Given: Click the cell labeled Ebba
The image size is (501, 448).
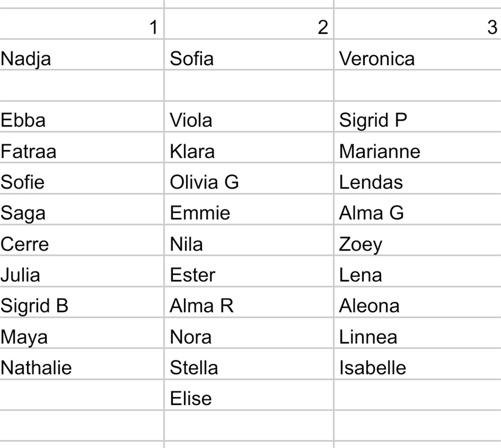Looking at the screenshot, I should (x=24, y=120).
